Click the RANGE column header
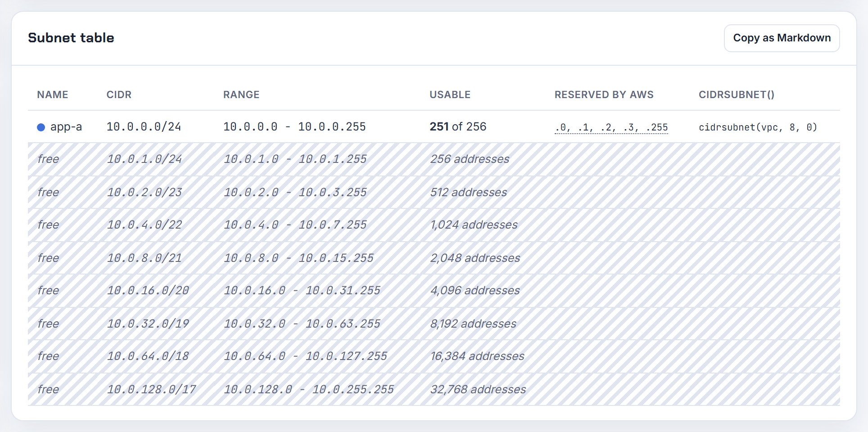Image resolution: width=868 pixels, height=432 pixels. (x=241, y=95)
